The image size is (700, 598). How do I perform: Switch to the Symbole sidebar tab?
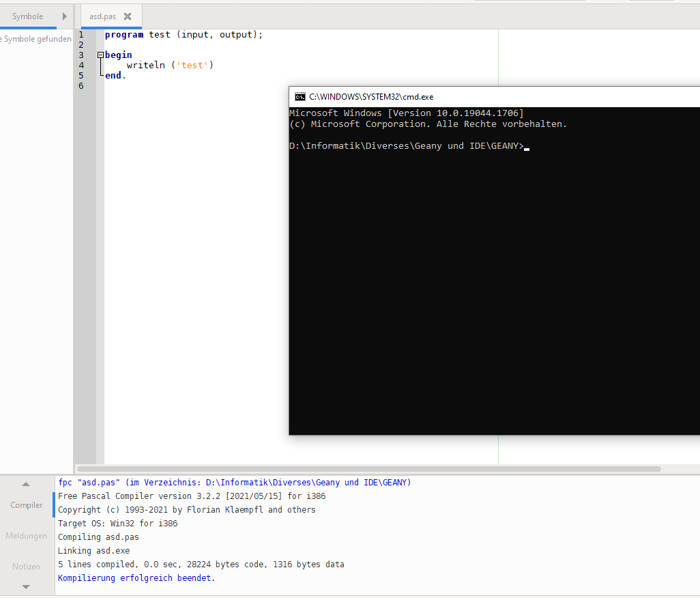click(28, 16)
